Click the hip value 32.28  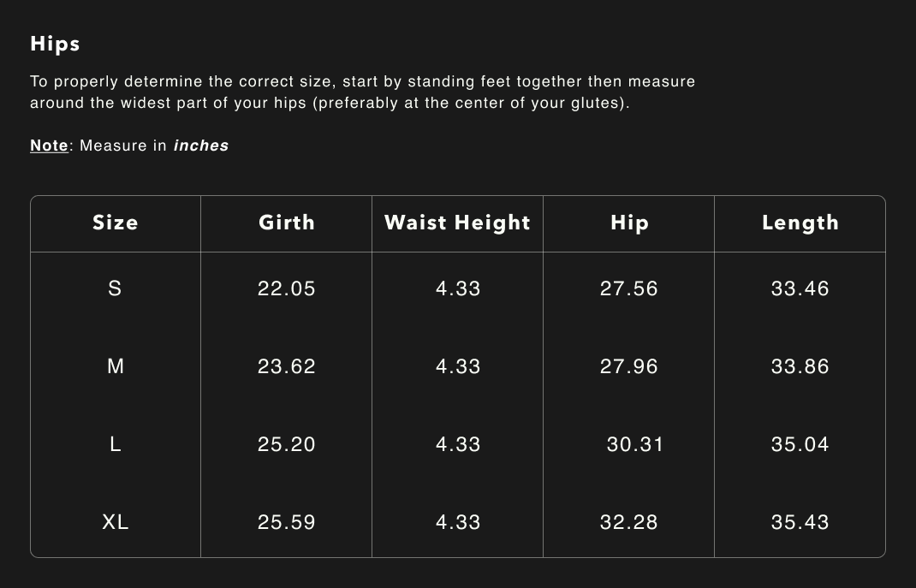tap(629, 522)
